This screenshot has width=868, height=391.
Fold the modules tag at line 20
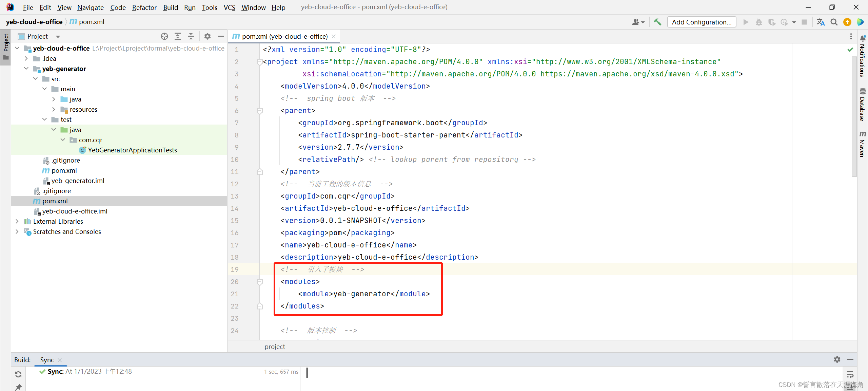tap(260, 282)
